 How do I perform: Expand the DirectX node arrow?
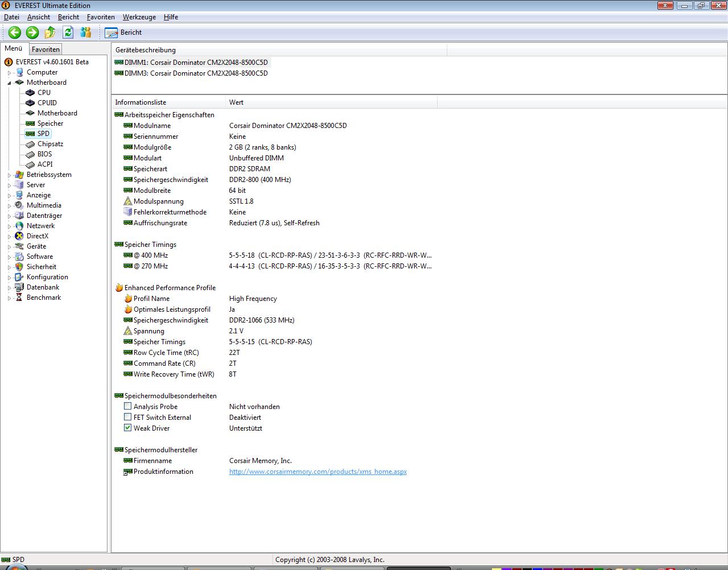[x=10, y=237]
